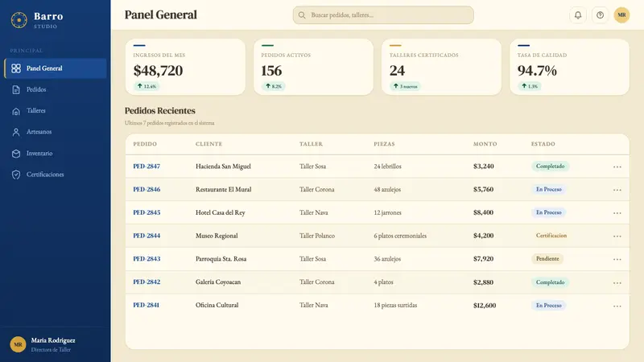Click client name Hacienda San Miguel
644x362 pixels.
coord(223,167)
